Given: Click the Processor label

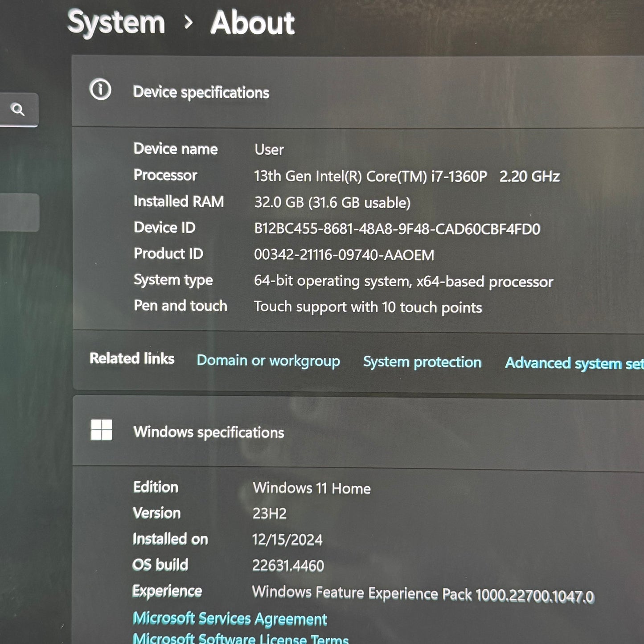Looking at the screenshot, I should pos(165,175).
